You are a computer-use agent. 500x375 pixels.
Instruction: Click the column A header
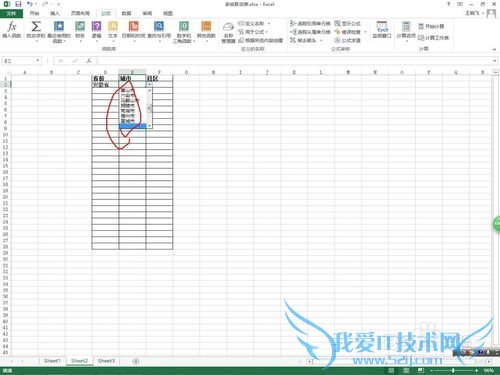[x=24, y=72]
